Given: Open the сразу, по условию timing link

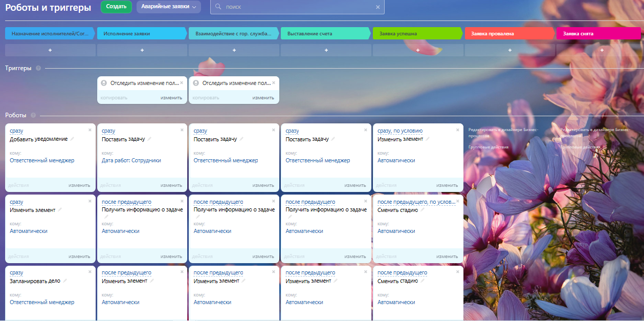Looking at the screenshot, I should click(400, 131).
